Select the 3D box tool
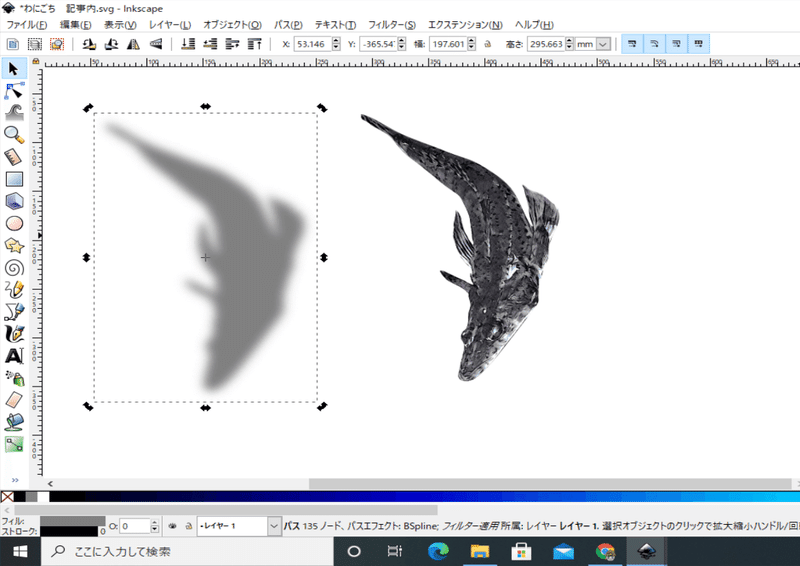Viewport: 800px width, 566px height. (x=14, y=201)
